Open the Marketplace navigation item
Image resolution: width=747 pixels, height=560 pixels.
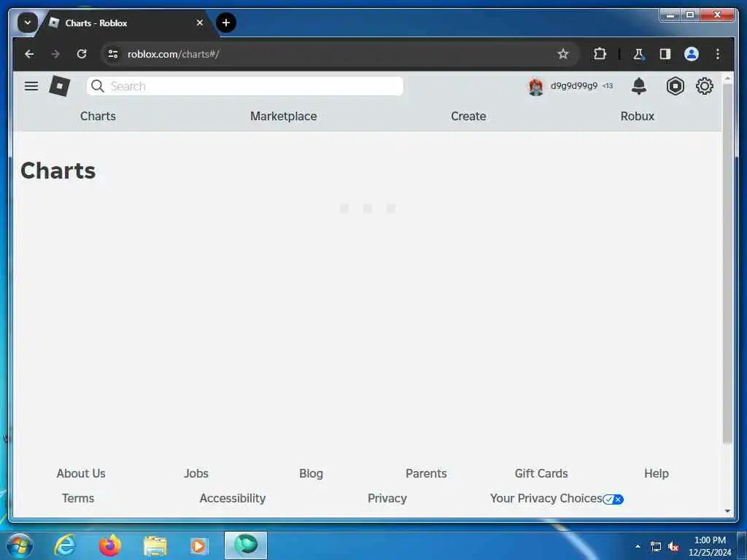284,116
